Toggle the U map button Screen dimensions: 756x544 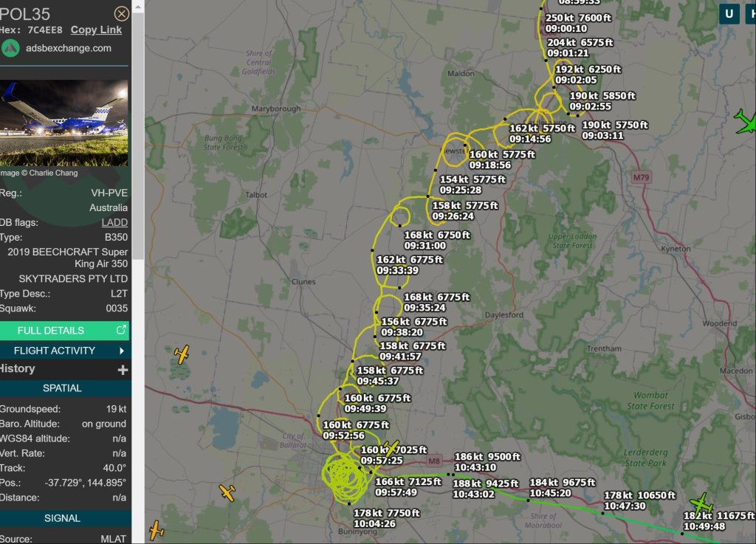tap(729, 14)
